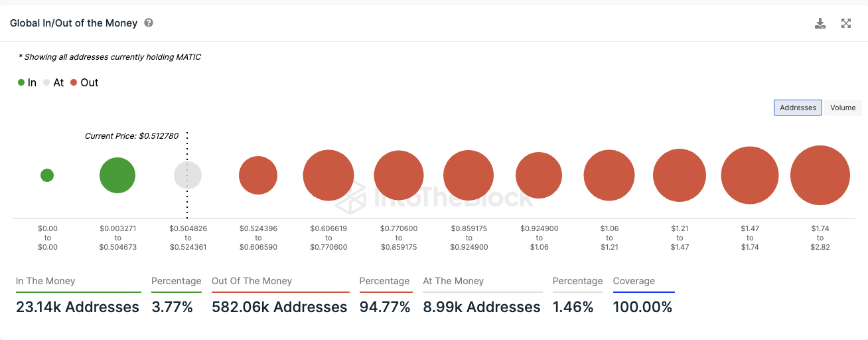868x340 pixels.
Task: Select the Addresses view button
Action: pos(798,108)
